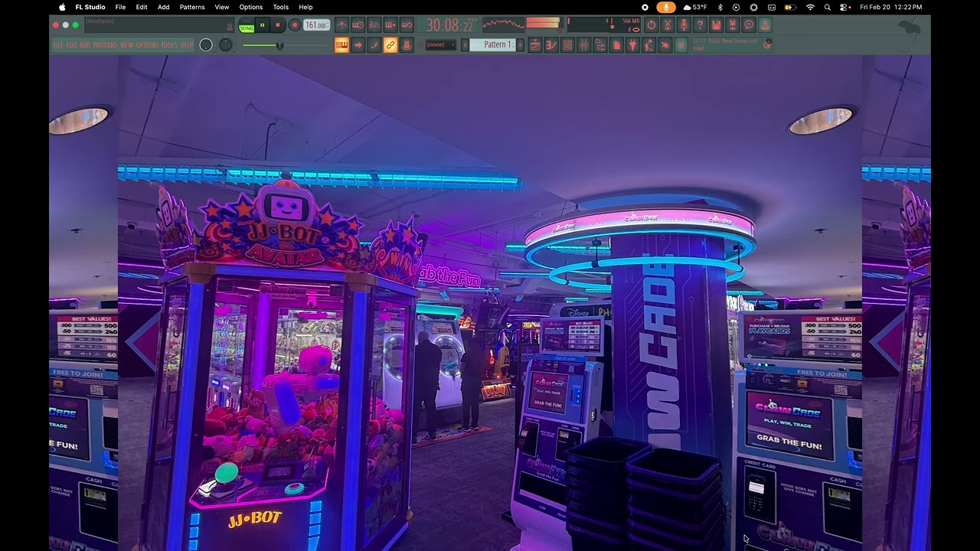Toggle the metronome
Screen dimensions: 980x551
tap(342, 25)
